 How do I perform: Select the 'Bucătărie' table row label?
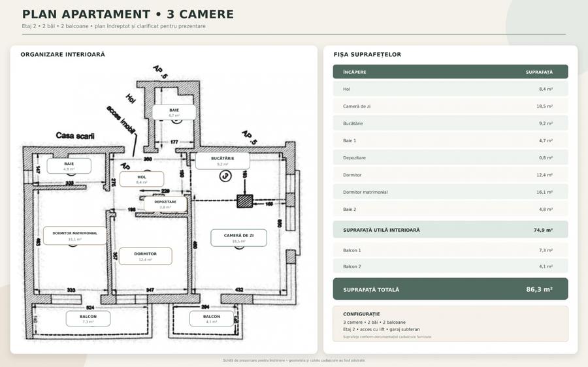point(353,123)
